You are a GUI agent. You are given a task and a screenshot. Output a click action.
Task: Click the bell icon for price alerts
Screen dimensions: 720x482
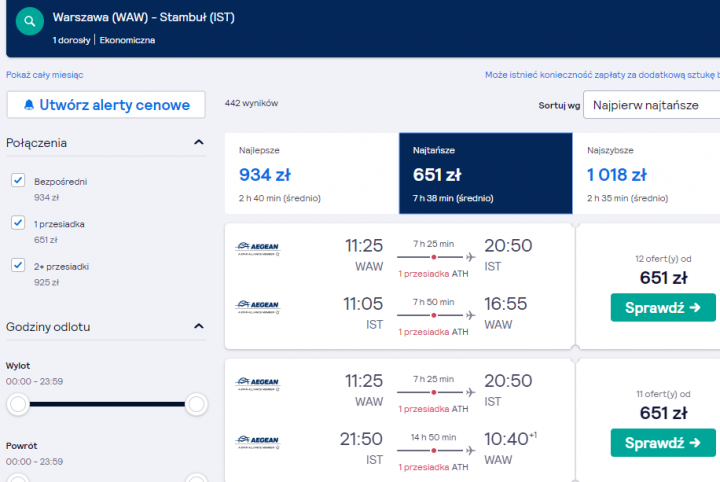coord(29,104)
